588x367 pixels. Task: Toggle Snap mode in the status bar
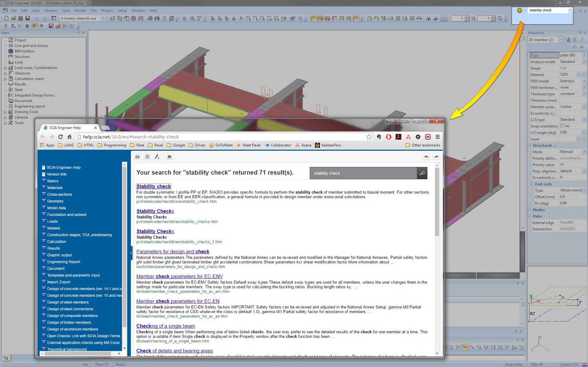[514, 364]
